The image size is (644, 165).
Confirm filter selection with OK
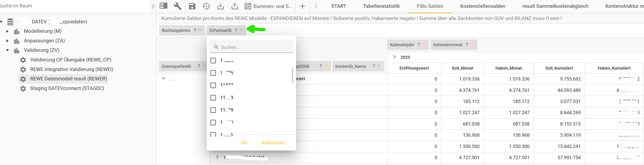pyautogui.click(x=244, y=143)
